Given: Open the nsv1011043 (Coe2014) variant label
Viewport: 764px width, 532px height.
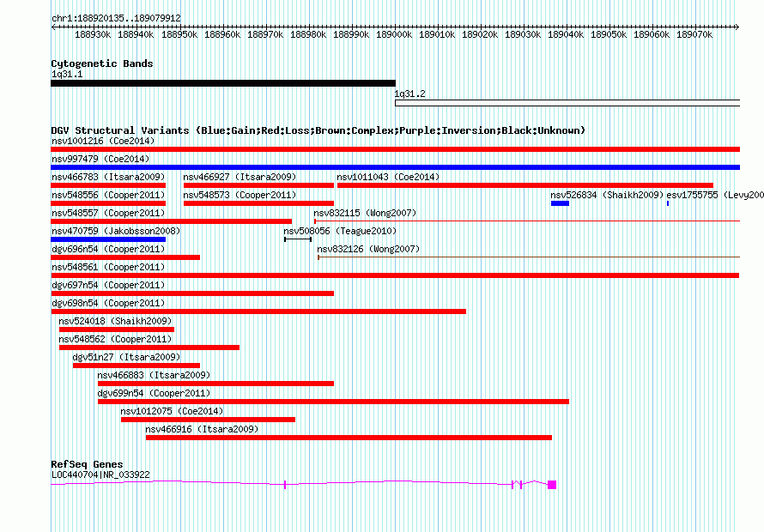Looking at the screenshot, I should point(388,177).
